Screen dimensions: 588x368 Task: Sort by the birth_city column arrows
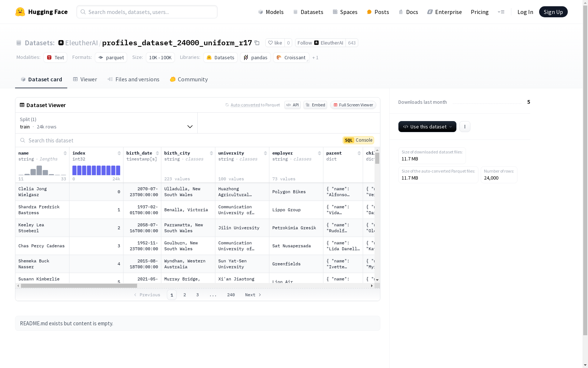[x=211, y=153]
